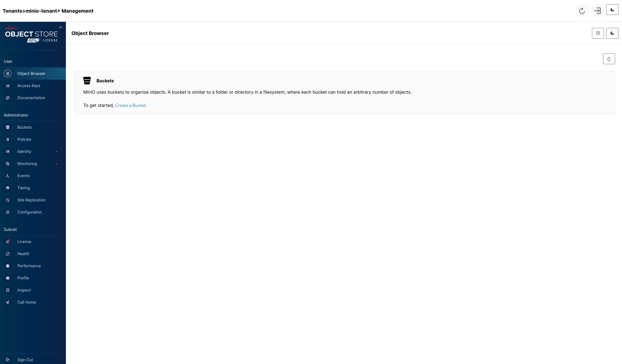Click the Access Keys icon in sidebar
Screen dimensions: 622x364
(7, 85)
